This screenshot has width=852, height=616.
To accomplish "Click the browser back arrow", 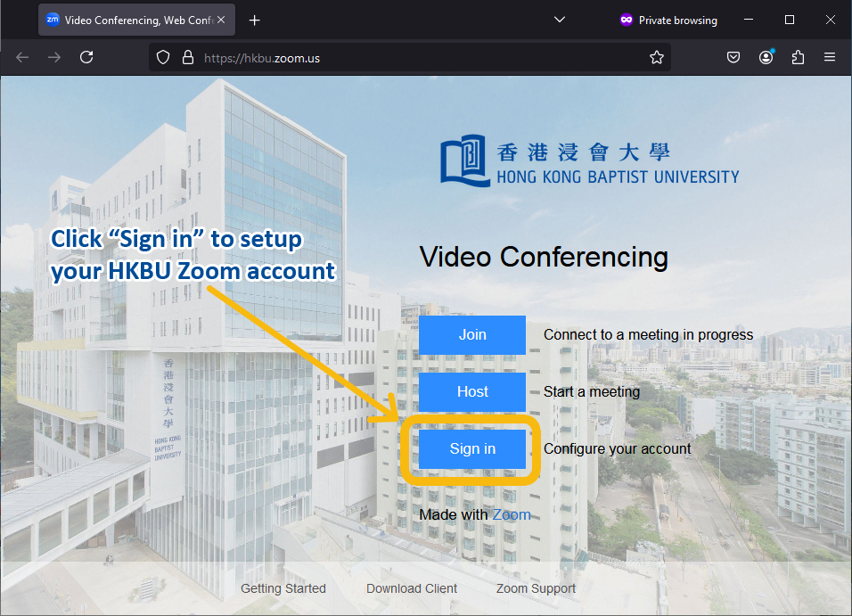I will pos(22,57).
